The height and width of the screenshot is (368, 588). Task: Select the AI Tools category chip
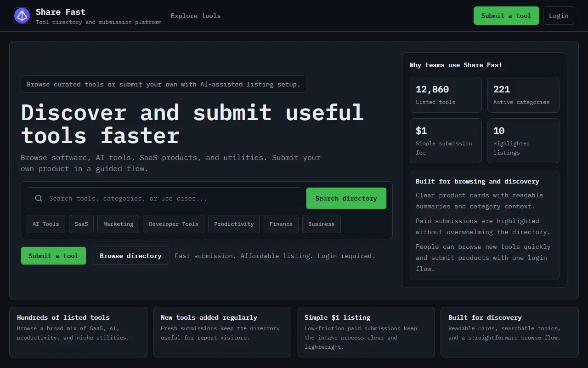(46, 224)
